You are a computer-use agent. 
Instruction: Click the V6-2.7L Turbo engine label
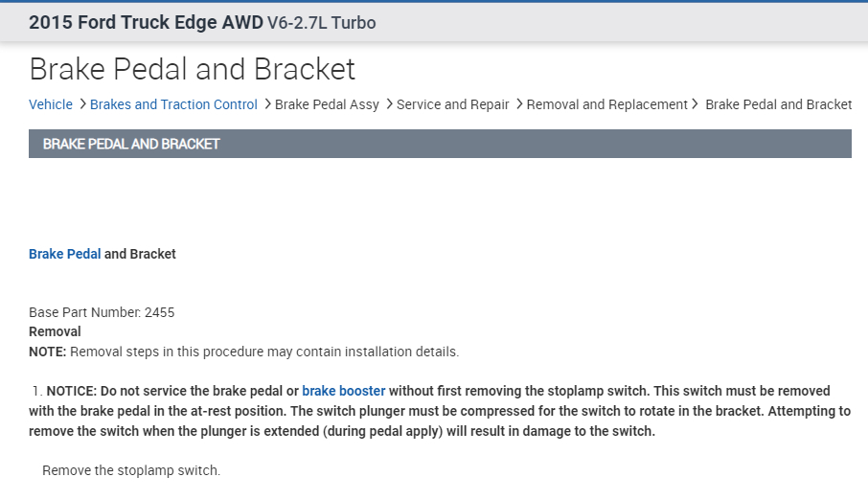pyautogui.click(x=322, y=22)
